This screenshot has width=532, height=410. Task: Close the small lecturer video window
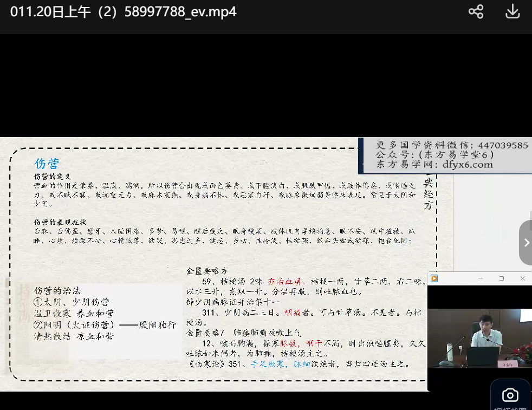pyautogui.click(x=522, y=278)
